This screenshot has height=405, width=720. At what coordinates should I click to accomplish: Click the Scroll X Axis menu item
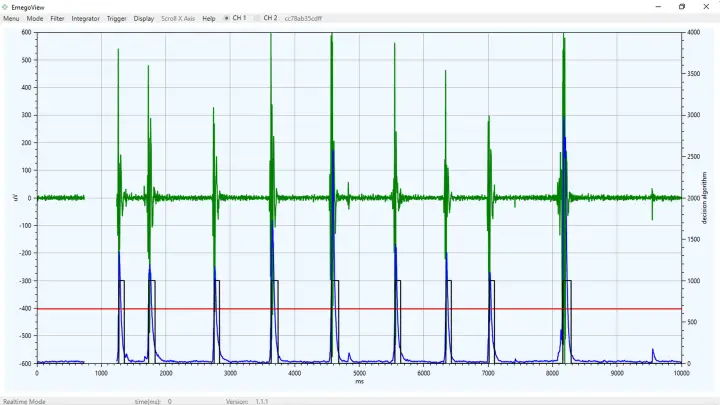click(x=178, y=18)
